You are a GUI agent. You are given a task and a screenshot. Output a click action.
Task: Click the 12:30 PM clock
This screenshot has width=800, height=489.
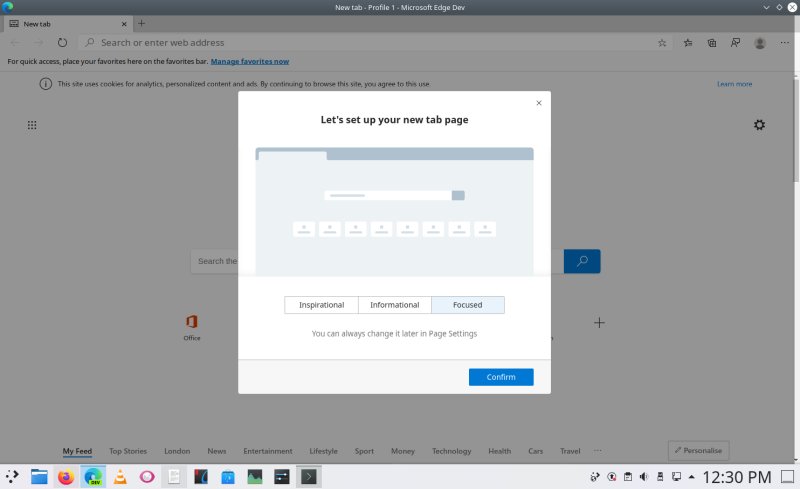737,477
